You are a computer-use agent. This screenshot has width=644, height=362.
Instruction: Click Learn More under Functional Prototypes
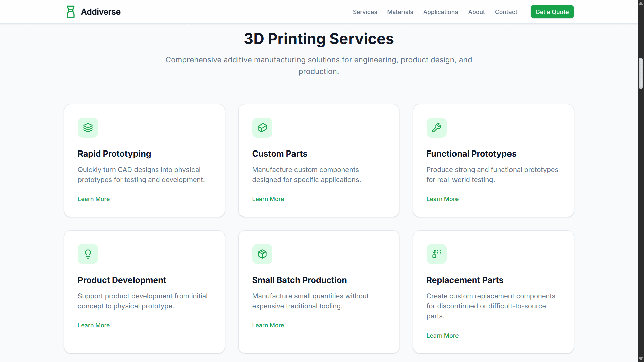442,199
